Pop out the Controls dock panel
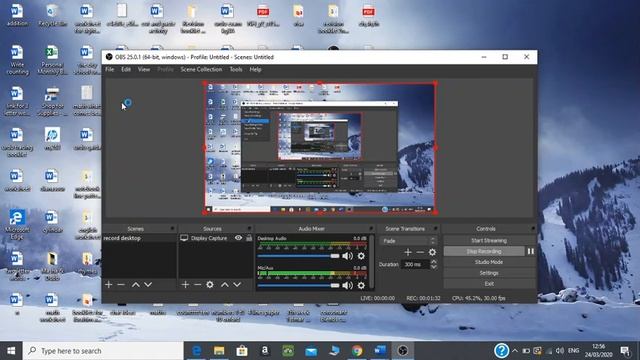The width and height of the screenshot is (640, 360). coord(533,229)
